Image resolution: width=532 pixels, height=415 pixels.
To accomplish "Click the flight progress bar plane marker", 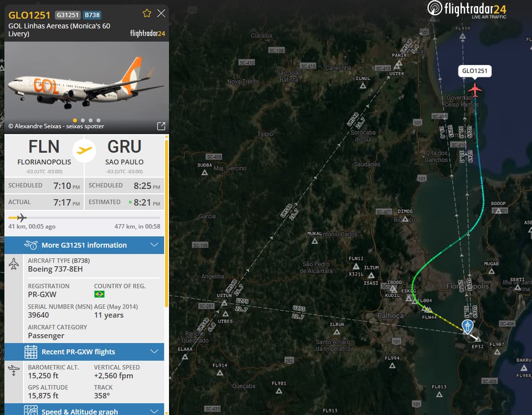I will coord(22,218).
